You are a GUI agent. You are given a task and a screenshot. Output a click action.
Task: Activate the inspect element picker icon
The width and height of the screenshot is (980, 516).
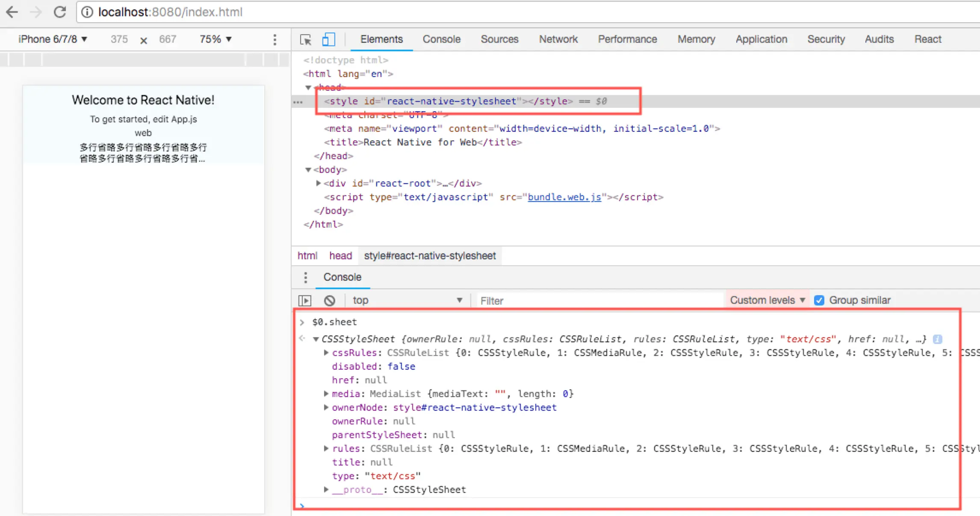point(306,39)
